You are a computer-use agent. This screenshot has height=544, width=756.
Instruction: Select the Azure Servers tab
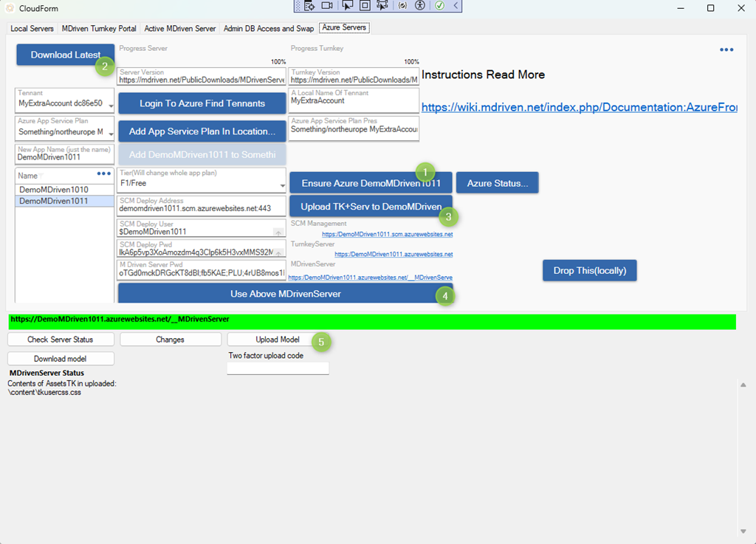click(x=344, y=27)
